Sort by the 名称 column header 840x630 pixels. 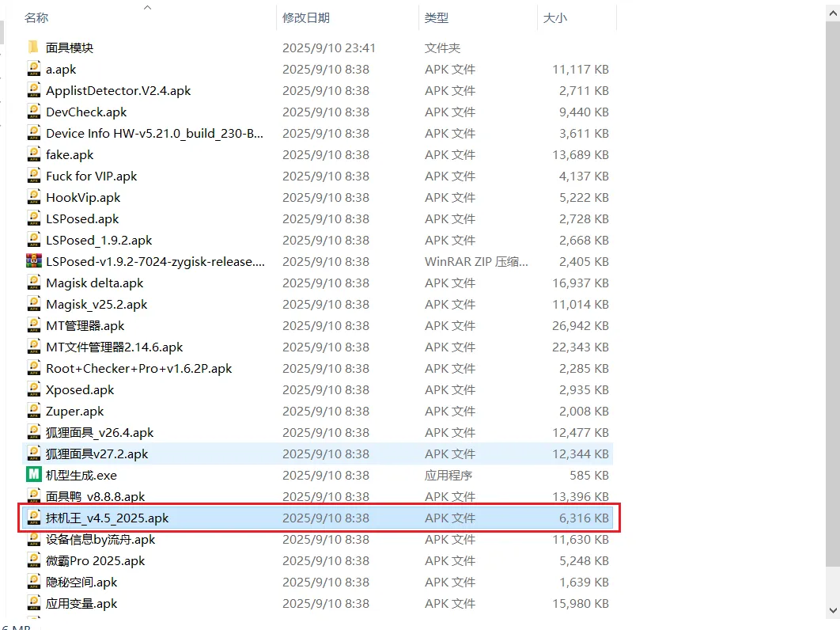(x=36, y=17)
